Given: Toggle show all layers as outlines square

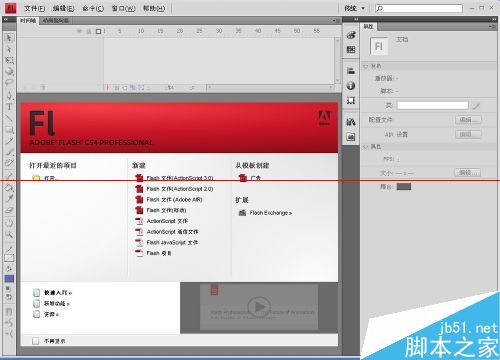Looking at the screenshot, I should pyautogui.click(x=98, y=31).
